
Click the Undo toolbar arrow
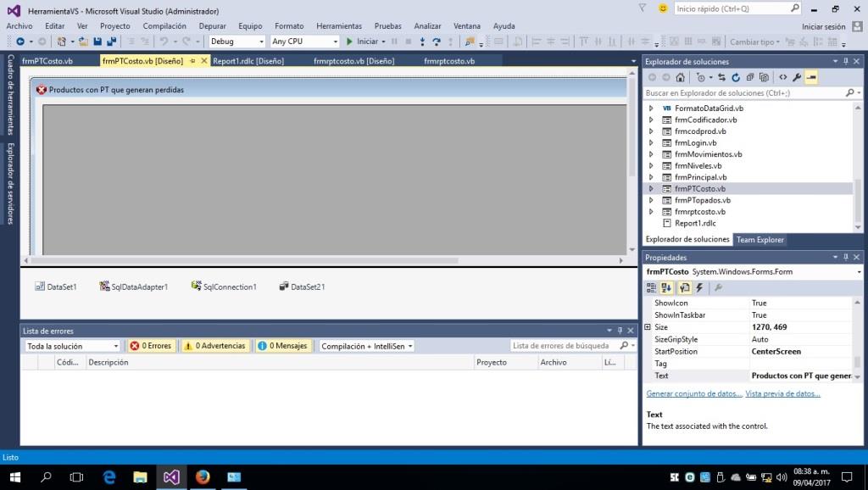click(164, 42)
